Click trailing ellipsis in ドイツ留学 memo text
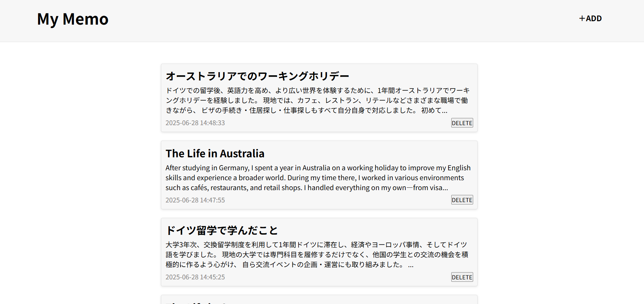 coord(411,266)
